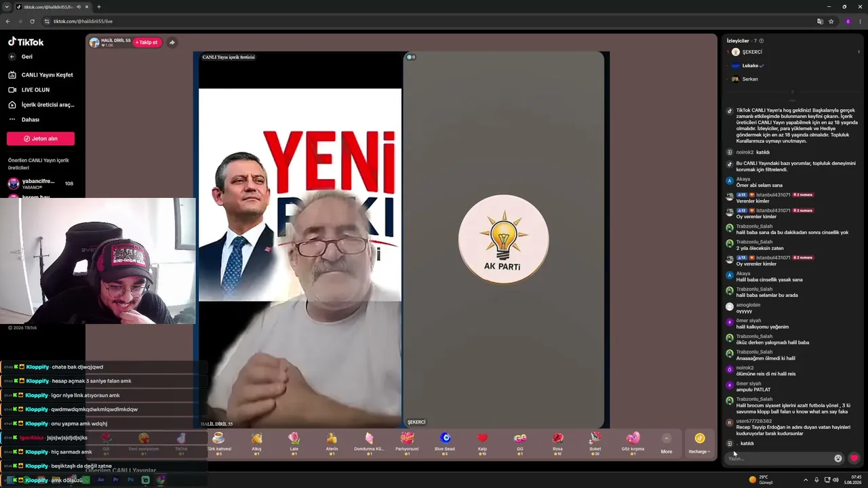The width and height of the screenshot is (868, 488).
Task: Send the Göz kırpma gift
Action: (x=633, y=442)
